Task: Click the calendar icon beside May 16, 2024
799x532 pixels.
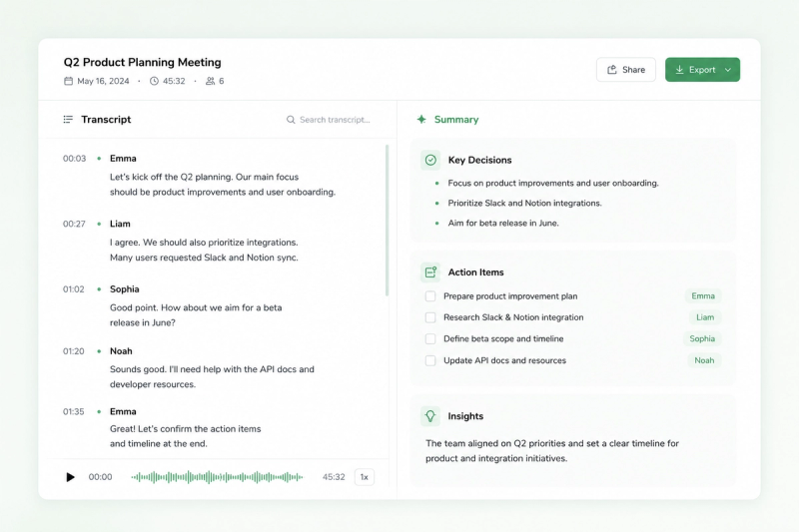Action: [x=68, y=81]
